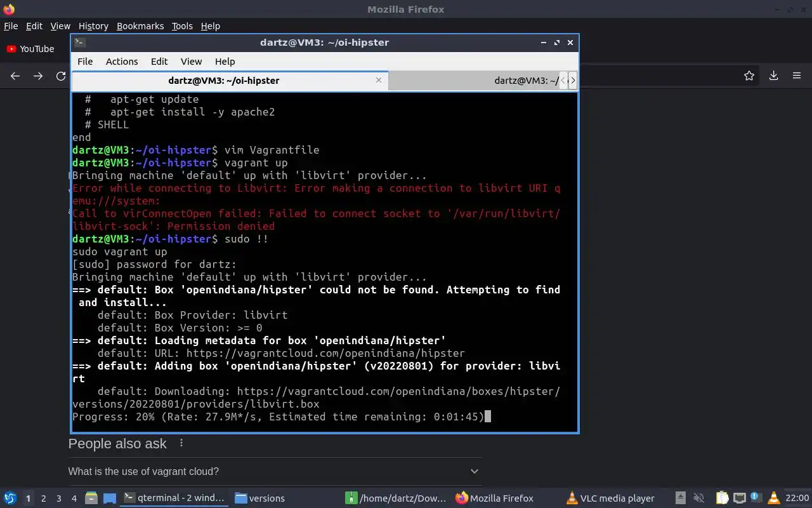812x508 pixels.
Task: Close the first terminal tab
Action: 379,80
